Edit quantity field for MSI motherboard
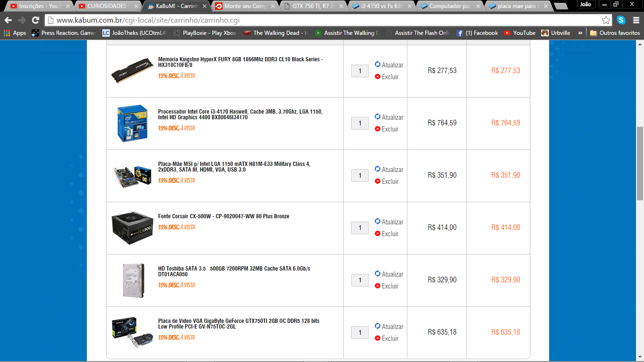Image resolution: width=644 pixels, height=362 pixels. pos(360,175)
